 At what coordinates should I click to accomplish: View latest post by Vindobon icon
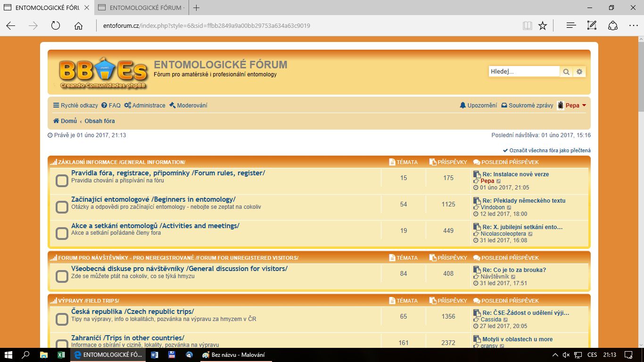[509, 207]
